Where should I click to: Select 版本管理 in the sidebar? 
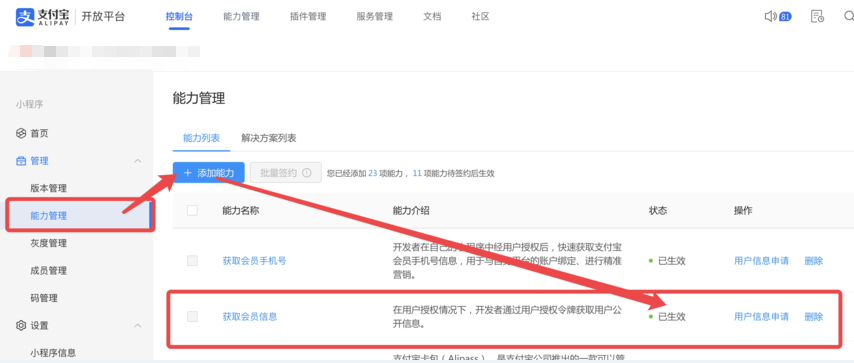[x=48, y=188]
